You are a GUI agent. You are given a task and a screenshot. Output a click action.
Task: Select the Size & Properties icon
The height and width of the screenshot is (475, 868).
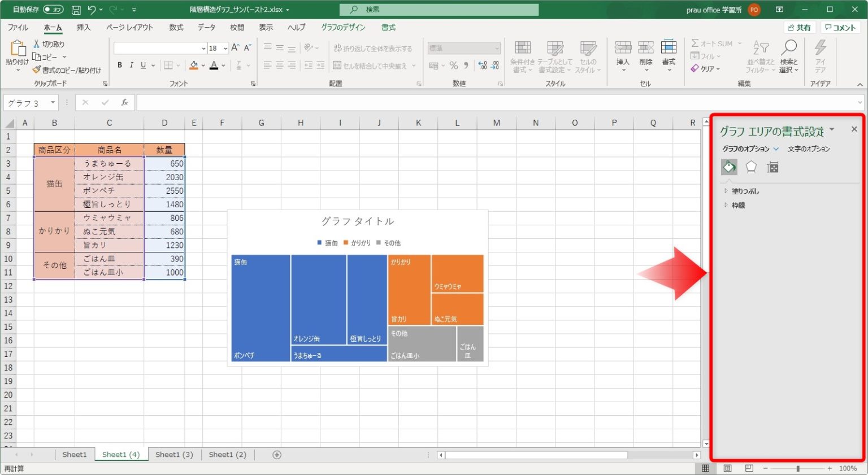click(772, 167)
